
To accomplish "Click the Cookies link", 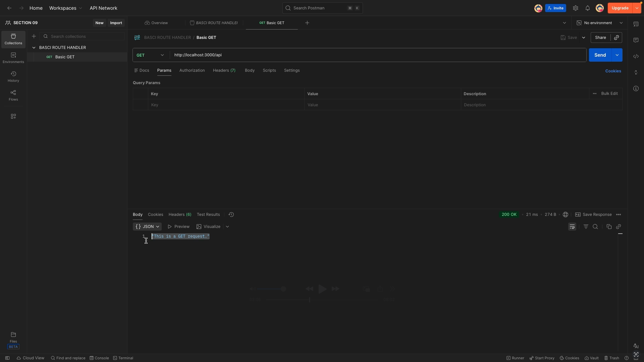I will tap(613, 71).
